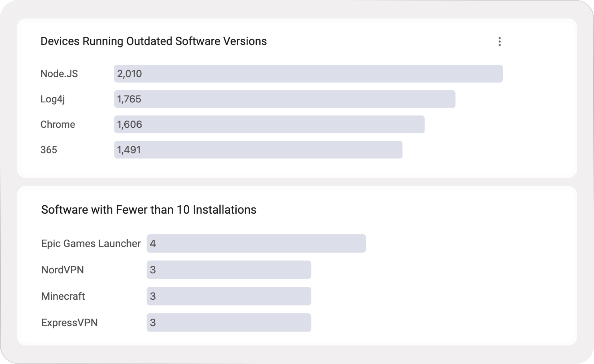Click the Minecraft installations bar
This screenshot has width=594, height=364.
229,296
